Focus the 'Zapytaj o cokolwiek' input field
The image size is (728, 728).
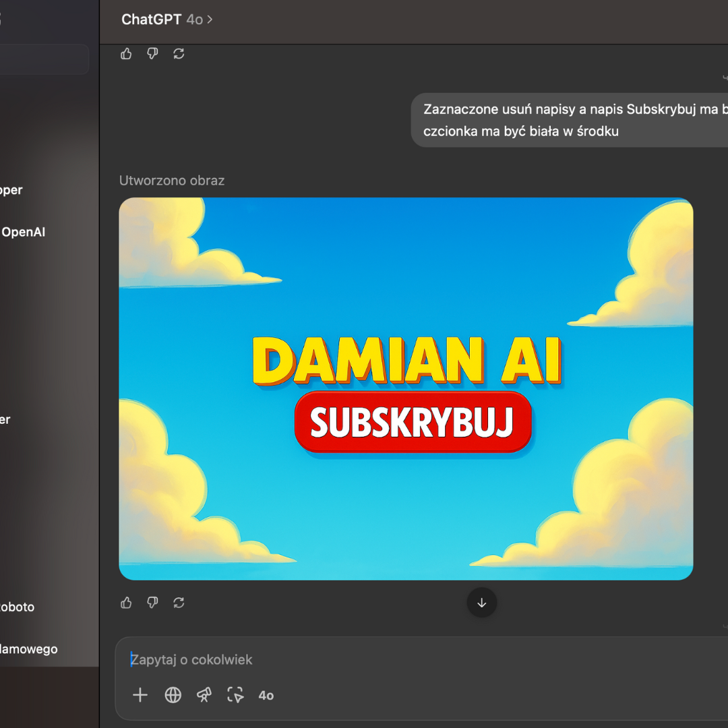tap(404, 659)
